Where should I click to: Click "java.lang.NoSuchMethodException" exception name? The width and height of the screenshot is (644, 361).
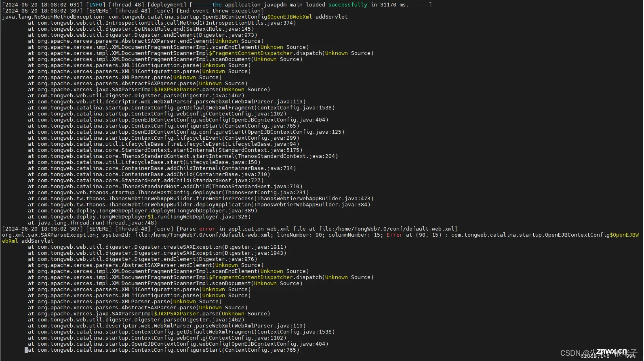[52, 17]
